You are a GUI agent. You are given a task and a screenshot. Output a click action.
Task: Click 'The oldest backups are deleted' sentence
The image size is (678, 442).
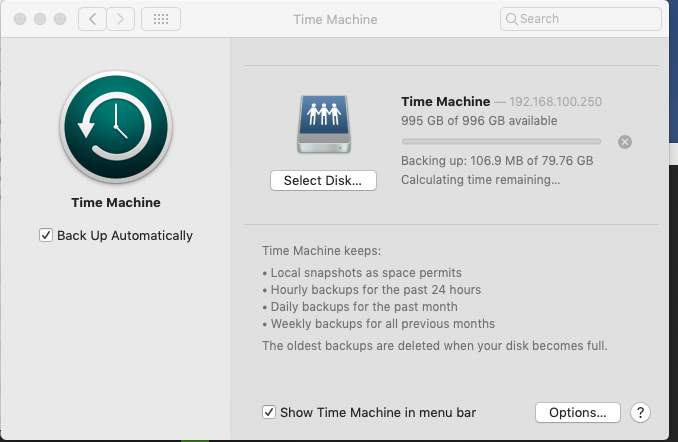pos(435,346)
